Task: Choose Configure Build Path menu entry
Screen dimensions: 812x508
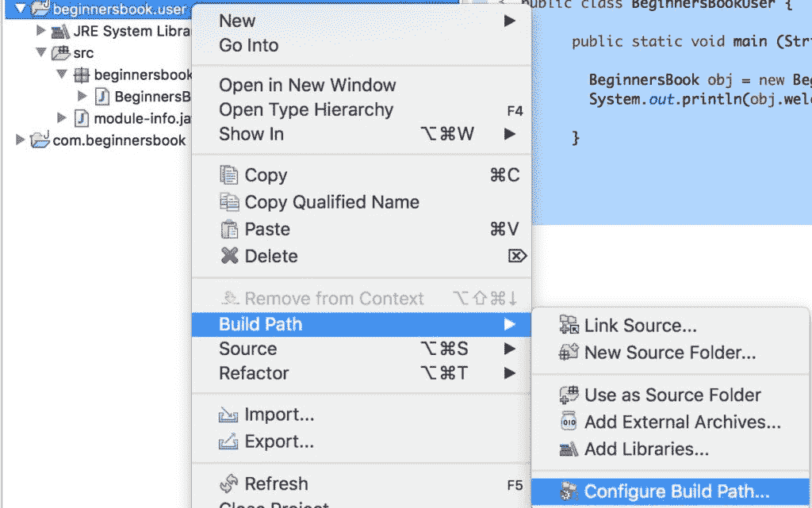Action: pyautogui.click(x=676, y=491)
